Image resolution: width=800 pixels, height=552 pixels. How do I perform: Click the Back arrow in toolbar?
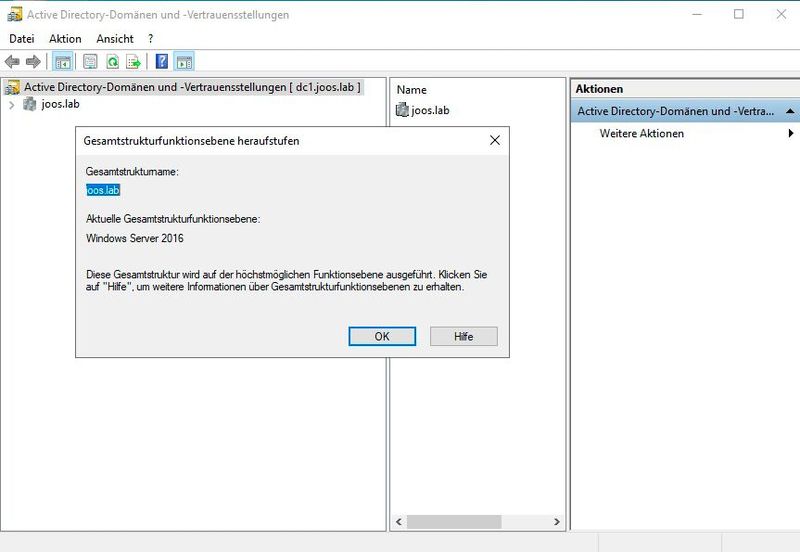tap(12, 62)
